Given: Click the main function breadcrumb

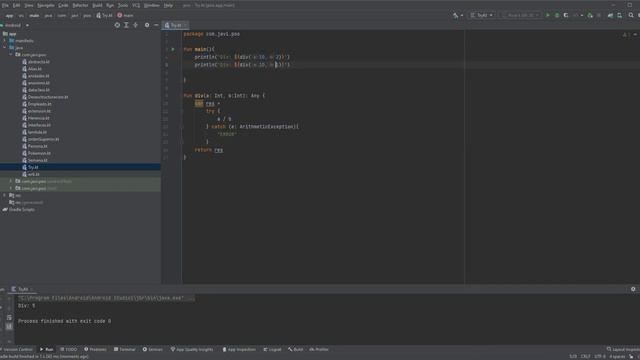Looking at the screenshot, I should coord(125,16).
